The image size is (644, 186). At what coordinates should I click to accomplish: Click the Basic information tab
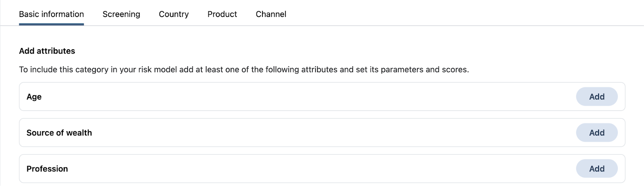coord(52,14)
